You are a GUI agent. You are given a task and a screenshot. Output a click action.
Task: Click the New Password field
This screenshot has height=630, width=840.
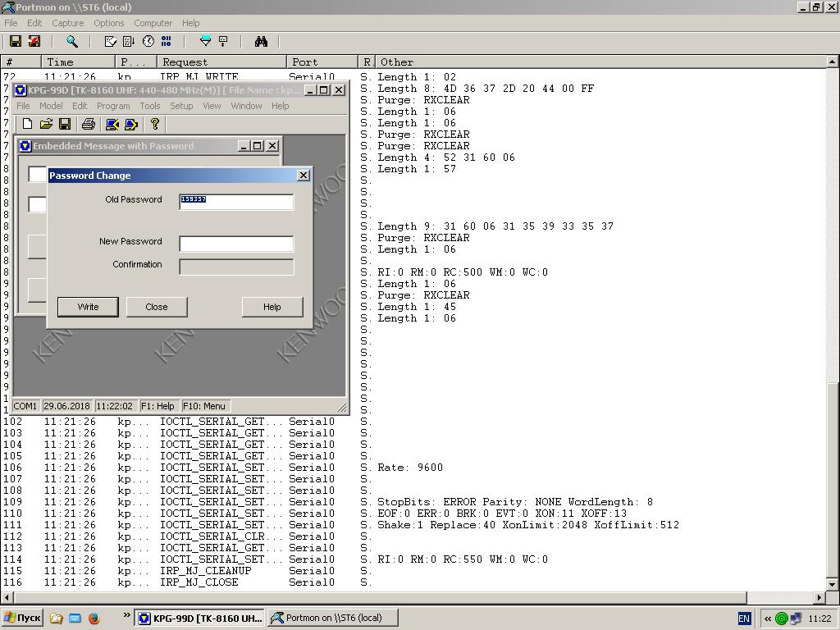coord(236,244)
